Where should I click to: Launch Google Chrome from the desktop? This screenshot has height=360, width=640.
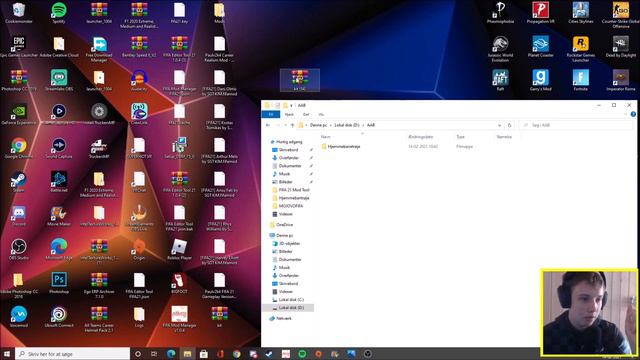pos(18,148)
